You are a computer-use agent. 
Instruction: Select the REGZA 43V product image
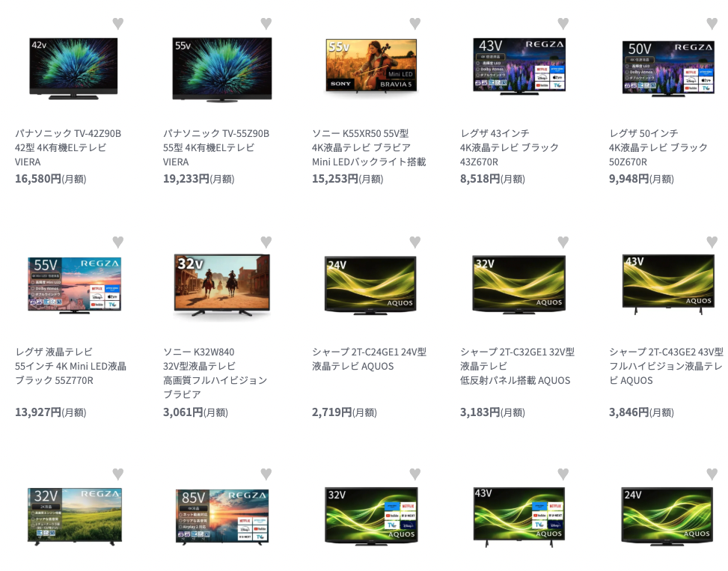pos(519,67)
